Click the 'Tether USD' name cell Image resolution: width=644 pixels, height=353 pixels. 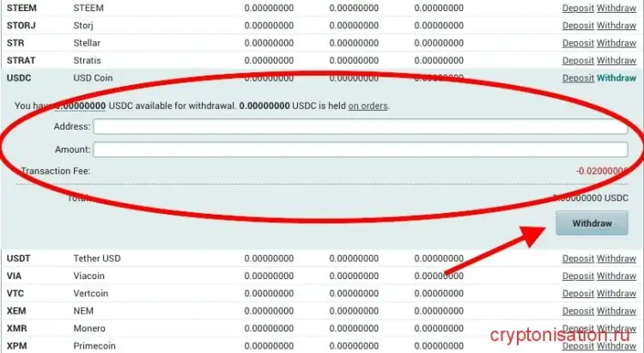point(97,259)
